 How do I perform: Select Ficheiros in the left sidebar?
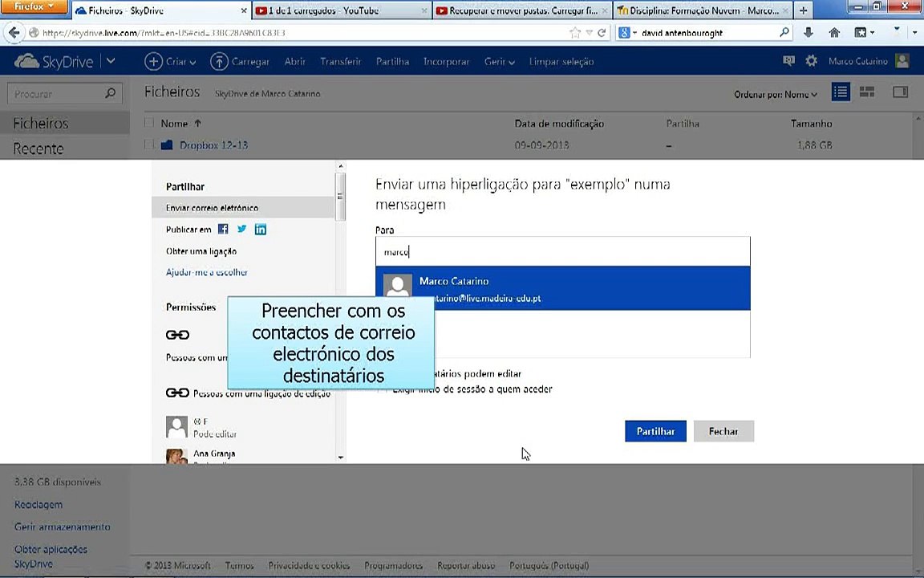click(65, 124)
